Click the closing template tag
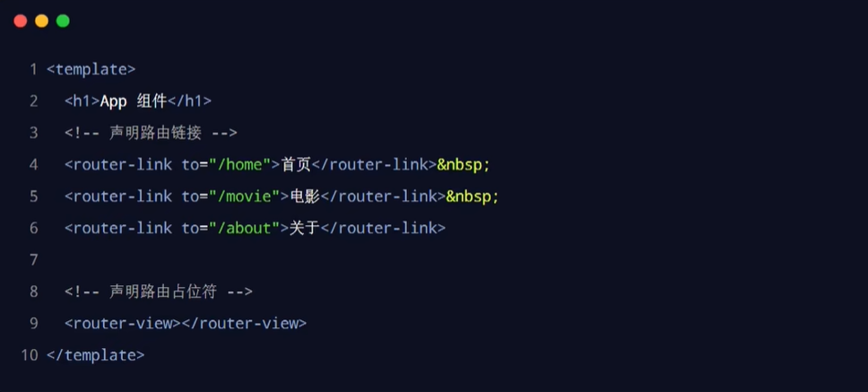 (95, 355)
